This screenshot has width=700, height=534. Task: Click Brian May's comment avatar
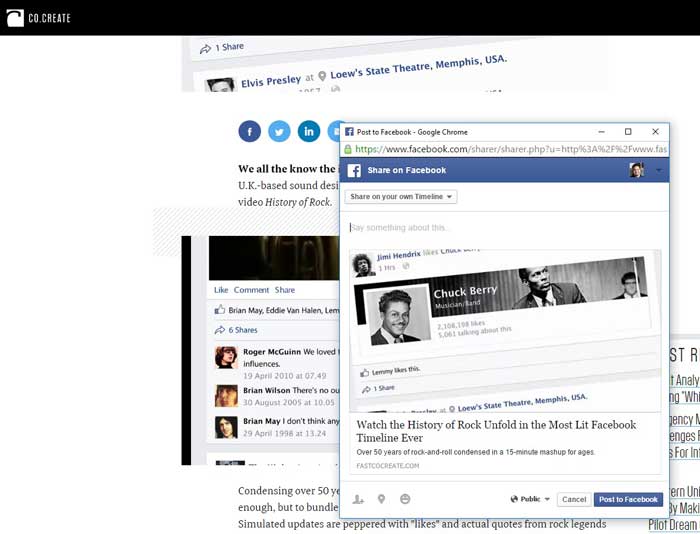point(226,427)
